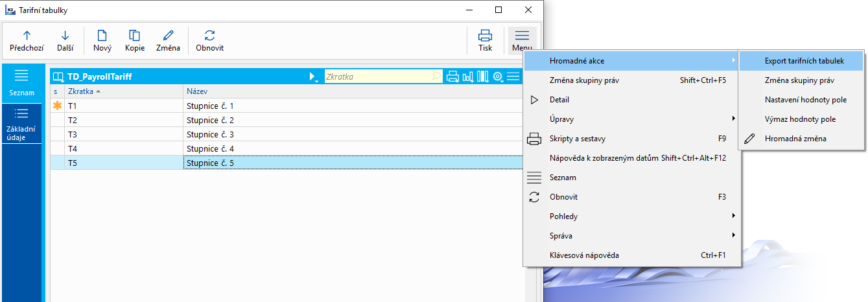Maximize the Tarifní tabulky window
The height and width of the screenshot is (302, 868).
coord(499,10)
